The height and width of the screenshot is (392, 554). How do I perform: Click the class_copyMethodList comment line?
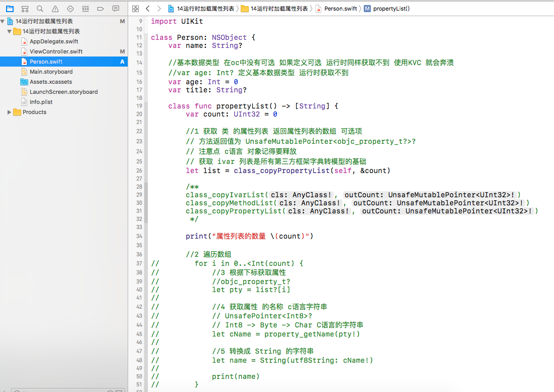point(358,203)
